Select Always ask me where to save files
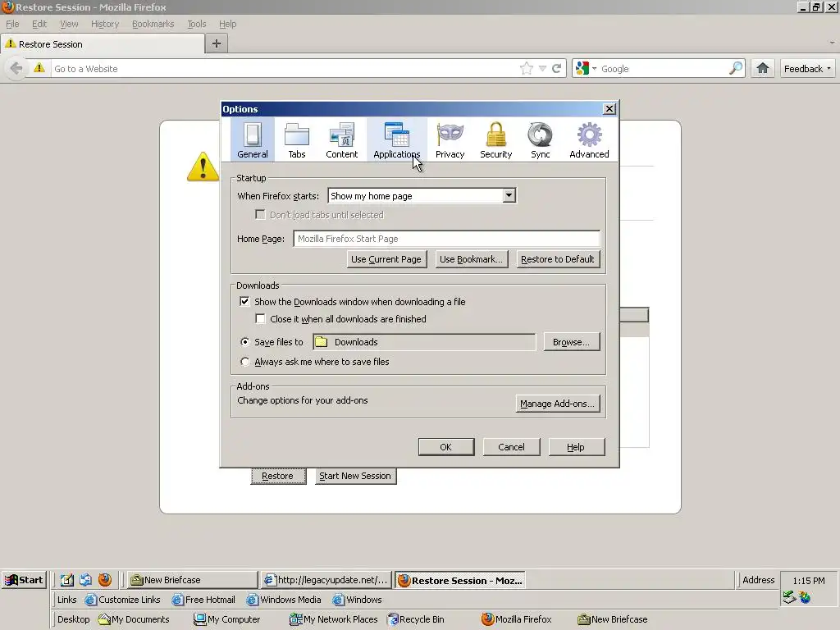This screenshot has height=630, width=840. click(244, 362)
